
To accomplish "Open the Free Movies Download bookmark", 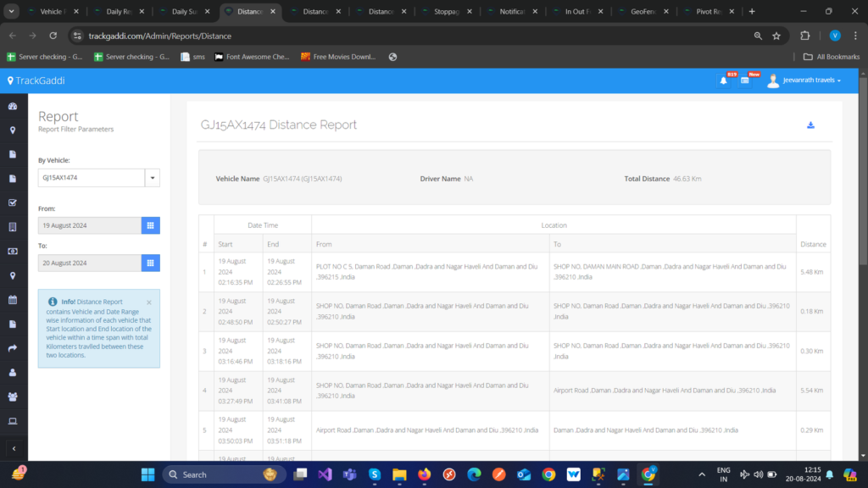I will tap(338, 57).
